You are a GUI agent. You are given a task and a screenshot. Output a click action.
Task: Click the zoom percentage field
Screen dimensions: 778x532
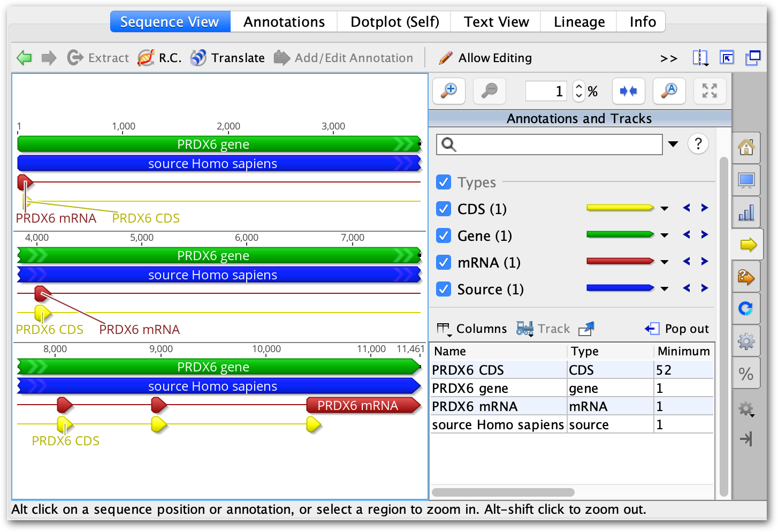point(546,91)
